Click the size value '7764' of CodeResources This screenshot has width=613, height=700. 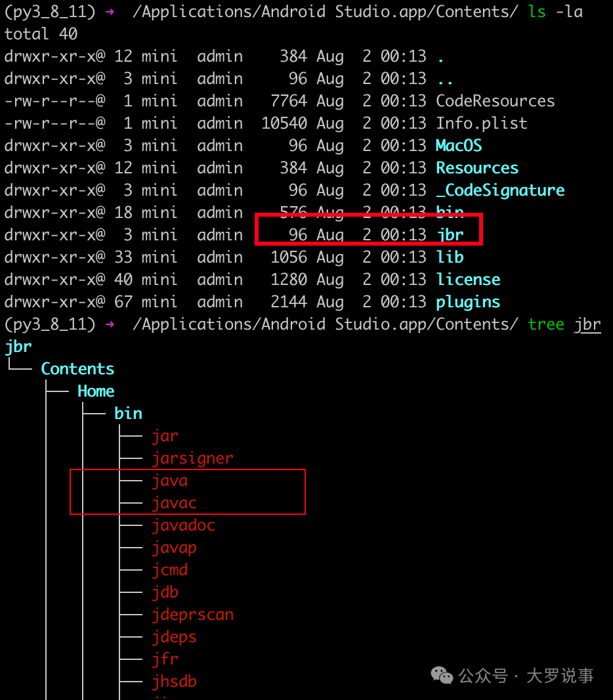(289, 101)
